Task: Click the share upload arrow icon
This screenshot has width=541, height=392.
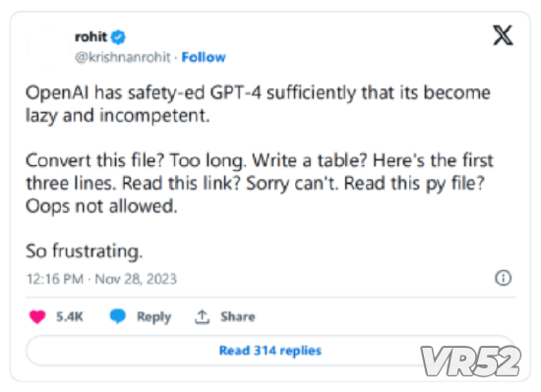Action: pos(203,316)
